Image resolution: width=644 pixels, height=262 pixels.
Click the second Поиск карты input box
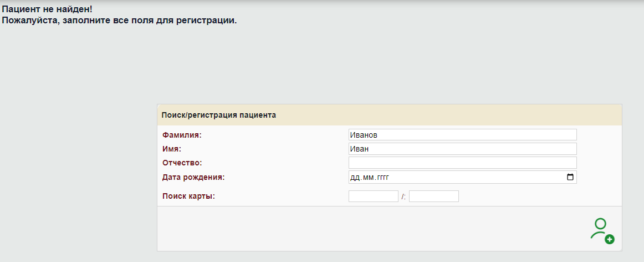[433, 196]
